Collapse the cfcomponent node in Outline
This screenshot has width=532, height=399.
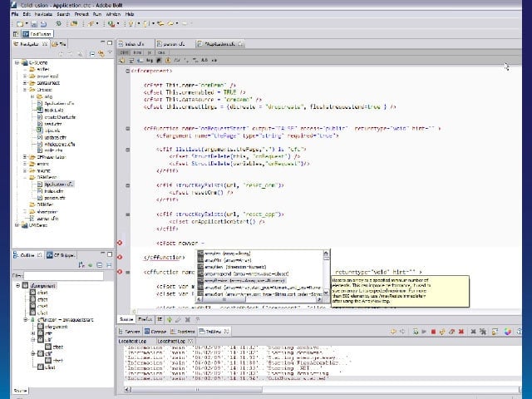tap(18, 286)
